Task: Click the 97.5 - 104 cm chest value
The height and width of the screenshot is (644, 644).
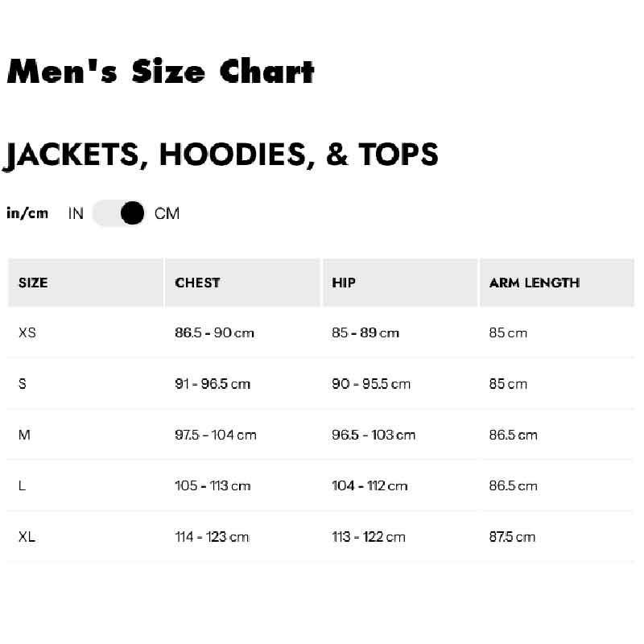Action: point(216,435)
